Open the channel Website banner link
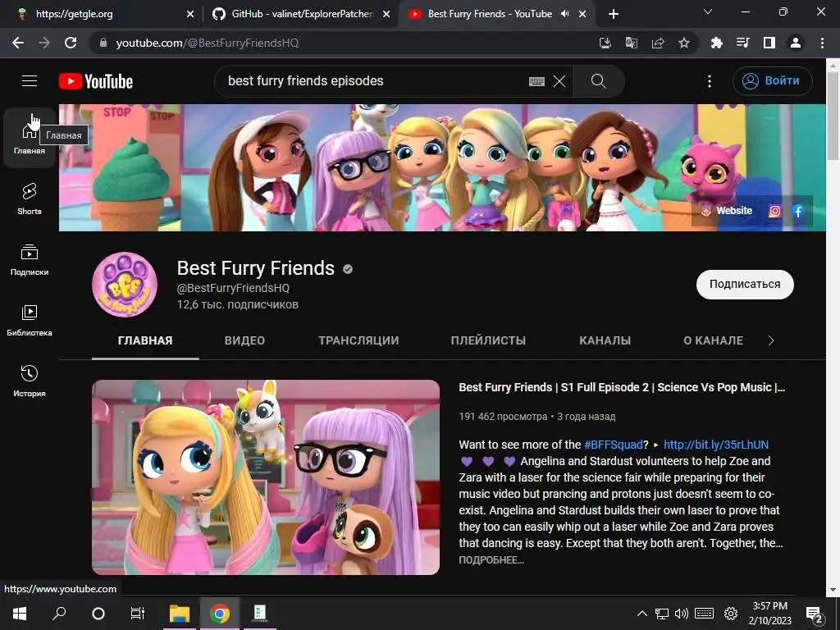The width and height of the screenshot is (840, 630). (x=727, y=211)
